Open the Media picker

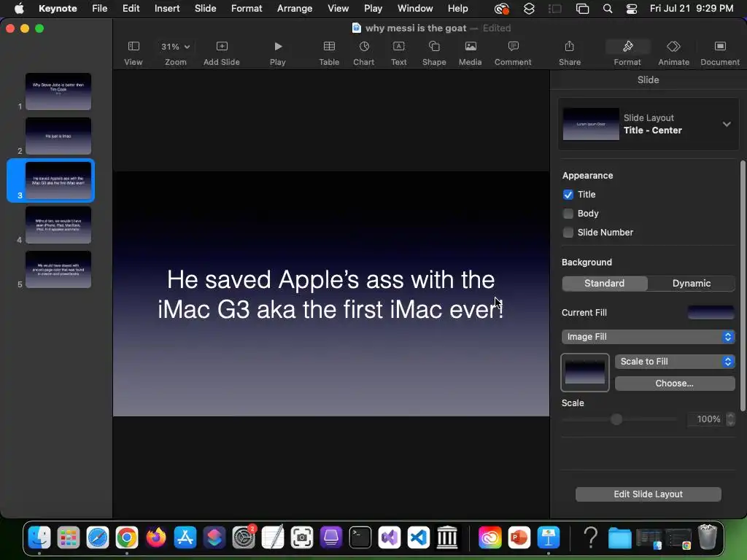click(x=471, y=52)
